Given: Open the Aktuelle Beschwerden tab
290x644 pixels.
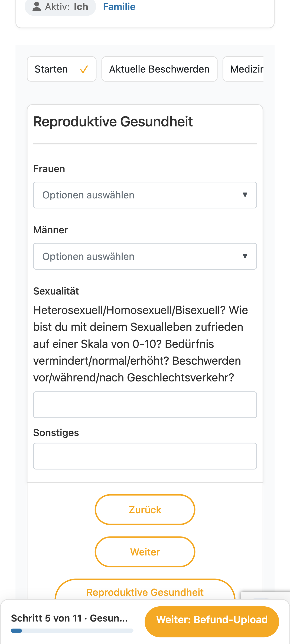Looking at the screenshot, I should (x=159, y=69).
